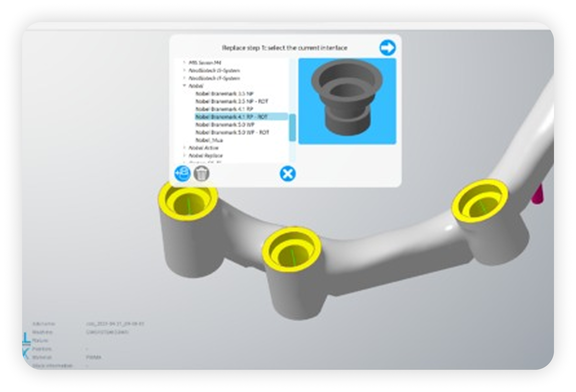Select Nobel Branemark 5.0 WP entry
Viewport: 576px width, 392px height.
pos(225,125)
